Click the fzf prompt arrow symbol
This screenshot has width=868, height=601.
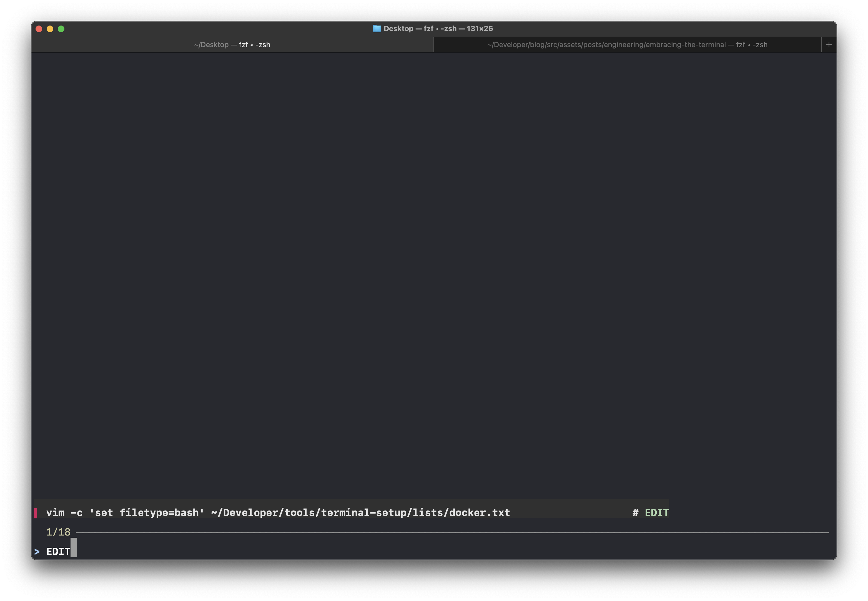pyautogui.click(x=37, y=551)
